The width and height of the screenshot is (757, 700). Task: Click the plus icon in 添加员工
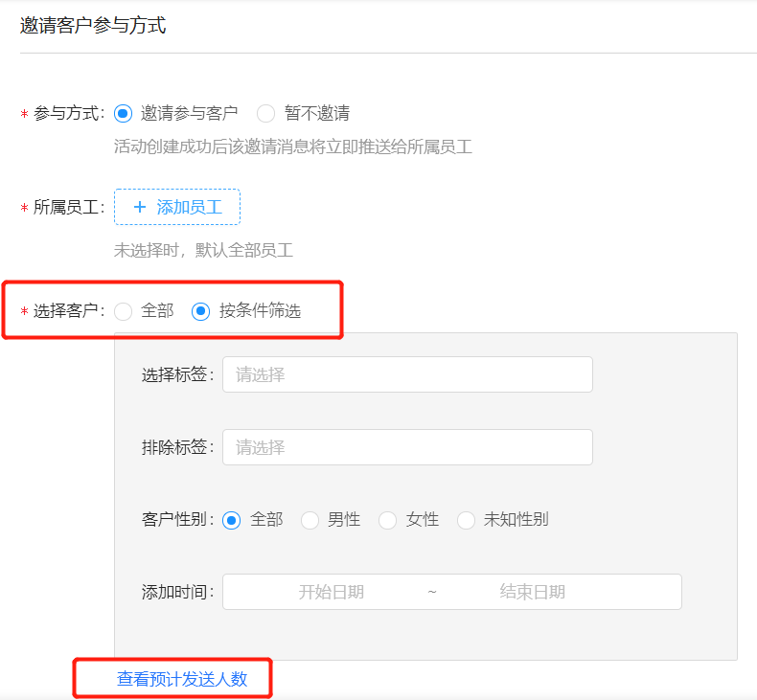coord(140,207)
